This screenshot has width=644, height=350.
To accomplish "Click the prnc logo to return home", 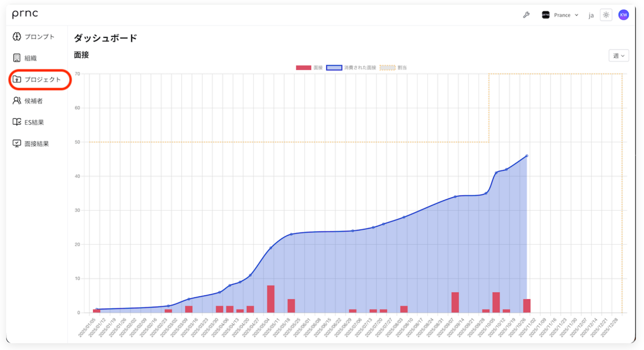I will pyautogui.click(x=25, y=14).
